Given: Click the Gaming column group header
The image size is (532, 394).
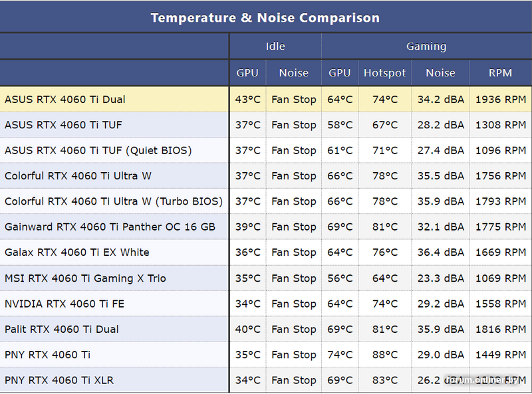Looking at the screenshot, I should pyautogui.click(x=426, y=47).
